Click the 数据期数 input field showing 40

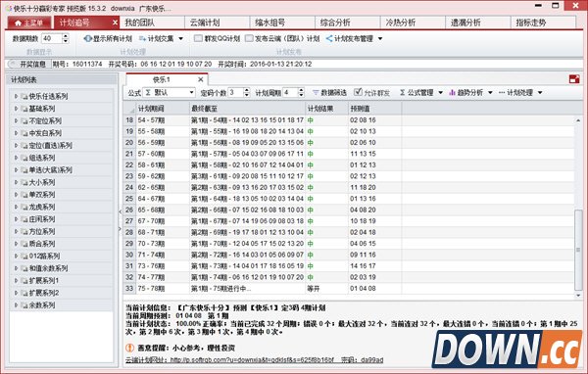pos(52,38)
